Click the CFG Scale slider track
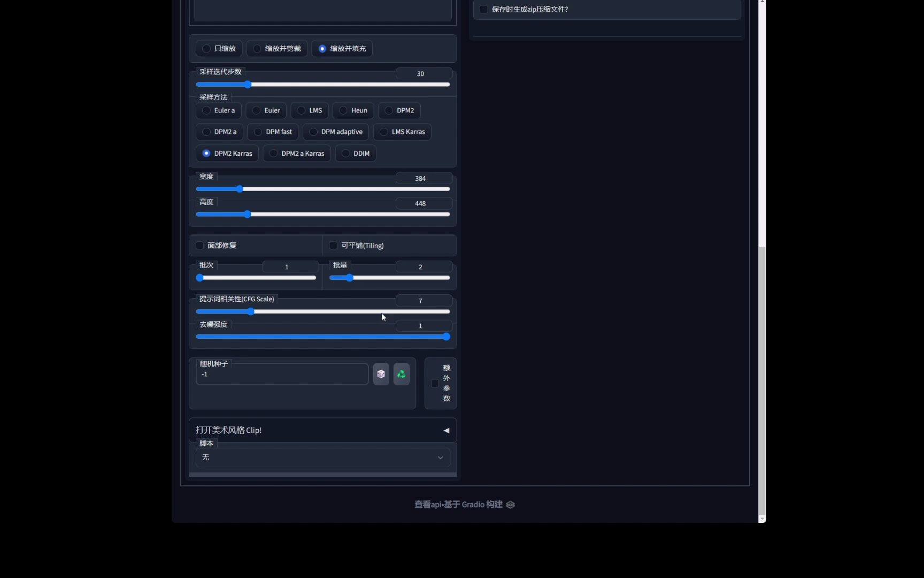Screen dimensions: 924x578 pyautogui.click(x=323, y=311)
